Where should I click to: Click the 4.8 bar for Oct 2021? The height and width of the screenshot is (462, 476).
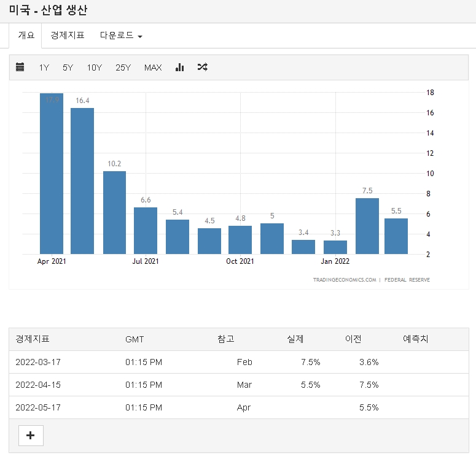pyautogui.click(x=240, y=240)
